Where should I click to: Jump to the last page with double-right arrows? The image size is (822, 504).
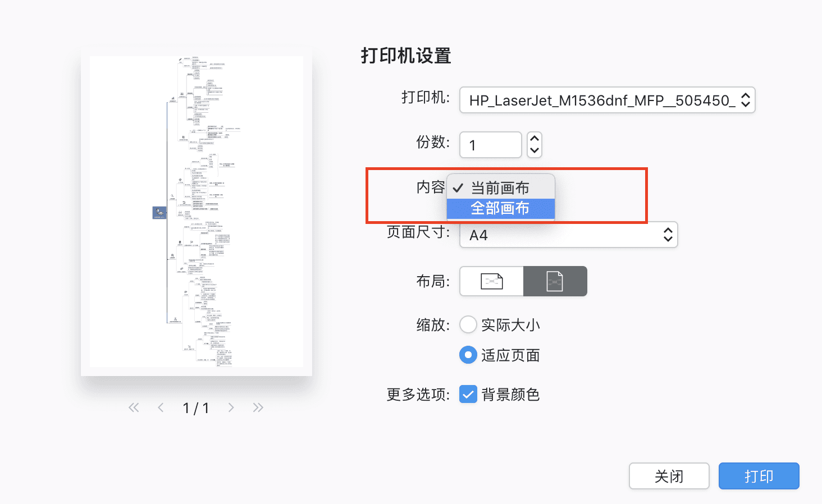(x=258, y=407)
